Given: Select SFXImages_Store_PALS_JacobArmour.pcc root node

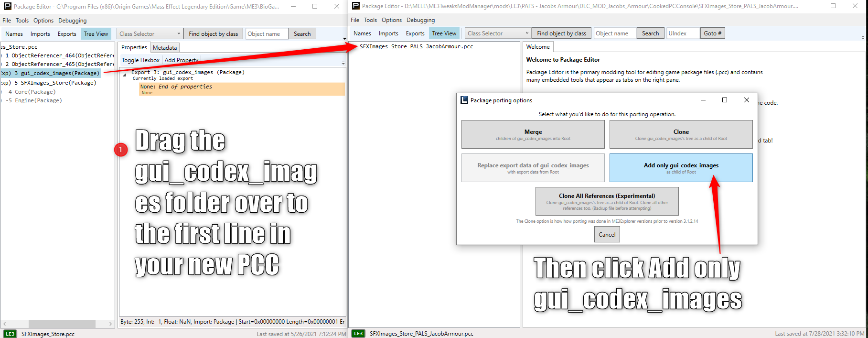Looking at the screenshot, I should [x=416, y=46].
